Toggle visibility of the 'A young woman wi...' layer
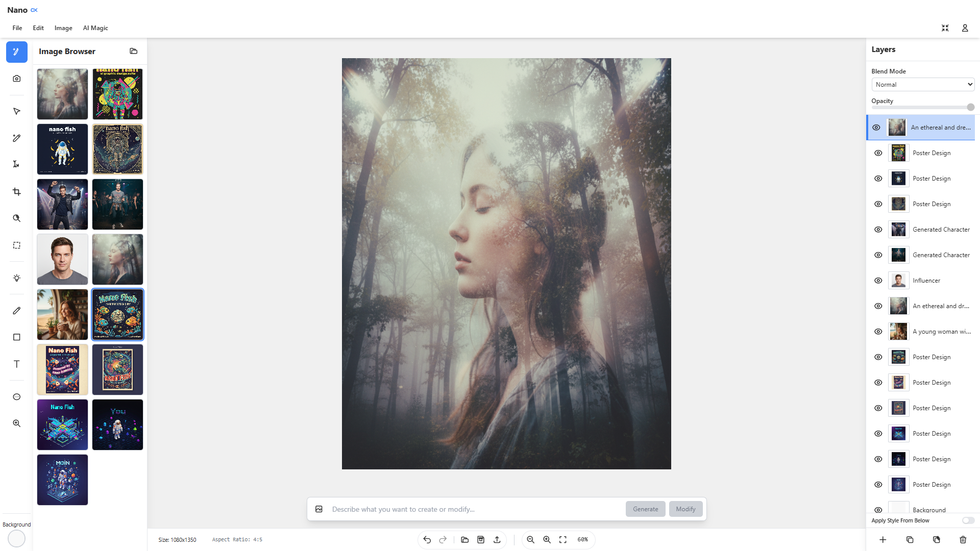The image size is (980, 551). pyautogui.click(x=878, y=332)
